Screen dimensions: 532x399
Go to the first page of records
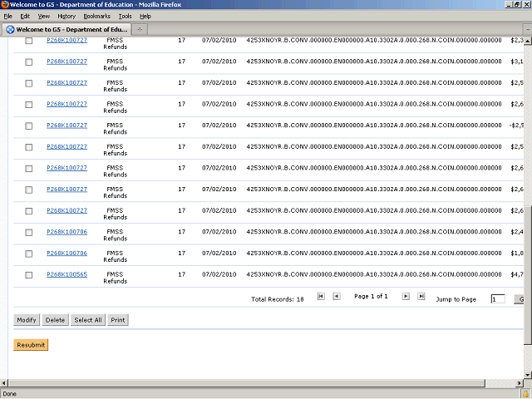click(x=321, y=296)
